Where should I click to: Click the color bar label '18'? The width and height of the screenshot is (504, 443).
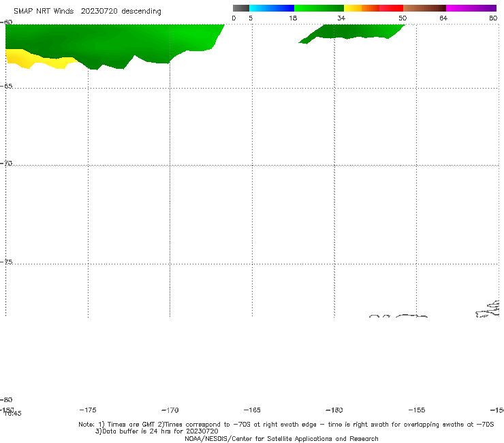(x=293, y=18)
